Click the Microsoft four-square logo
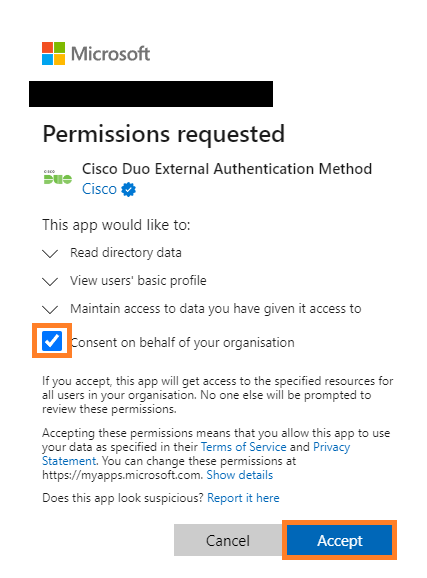427x578 pixels. (x=53, y=53)
